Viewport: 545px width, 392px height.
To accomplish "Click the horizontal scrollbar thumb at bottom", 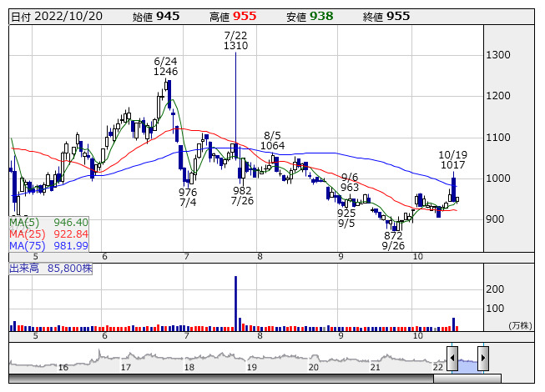I will pyautogui.click(x=467, y=379).
